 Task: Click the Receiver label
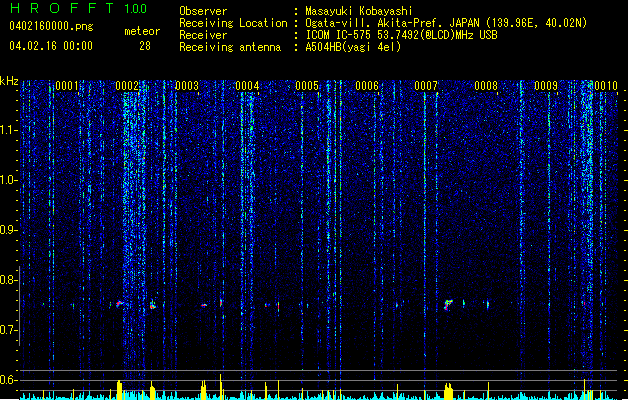pyautogui.click(x=203, y=35)
